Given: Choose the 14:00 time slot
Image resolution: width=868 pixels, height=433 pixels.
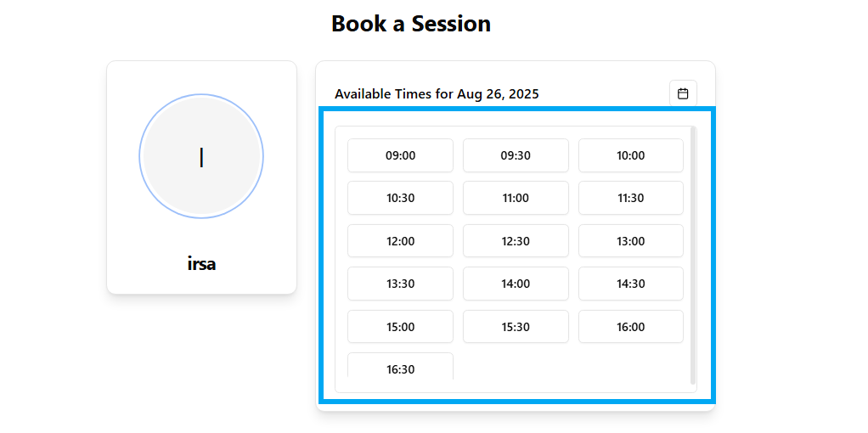Looking at the screenshot, I should tap(516, 284).
